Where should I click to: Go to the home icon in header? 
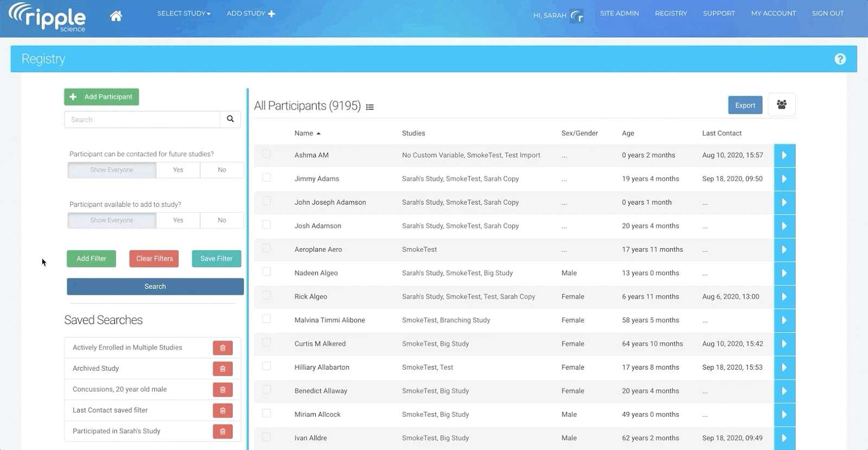(x=116, y=16)
